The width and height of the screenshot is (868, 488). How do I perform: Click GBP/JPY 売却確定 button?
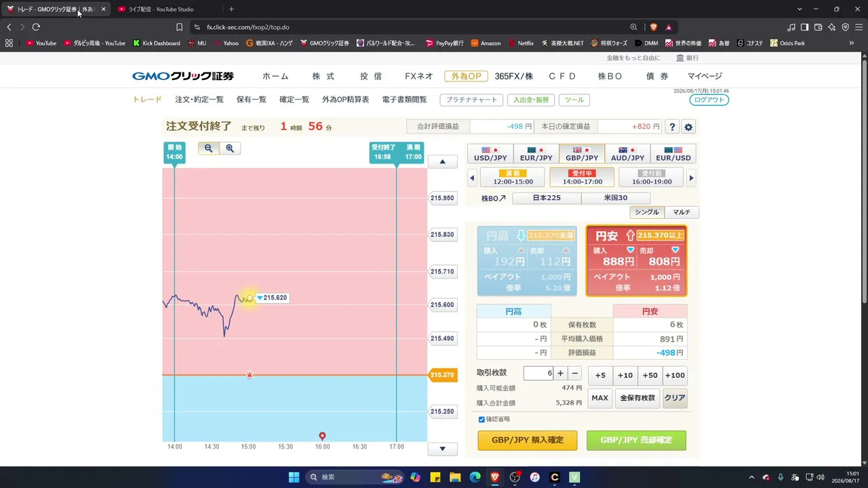point(636,440)
